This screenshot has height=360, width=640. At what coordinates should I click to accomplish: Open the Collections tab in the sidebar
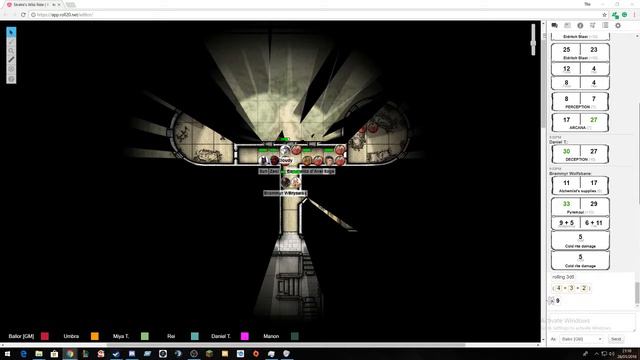point(605,25)
